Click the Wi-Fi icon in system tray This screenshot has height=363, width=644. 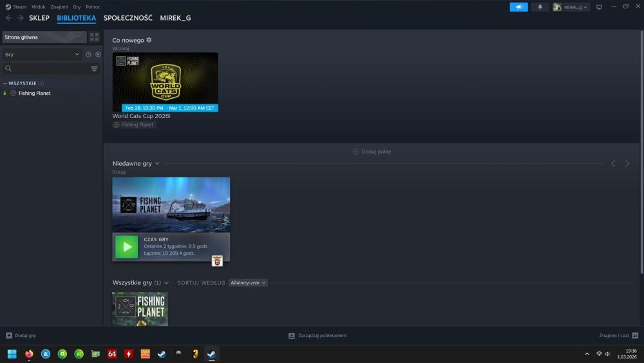(599, 354)
